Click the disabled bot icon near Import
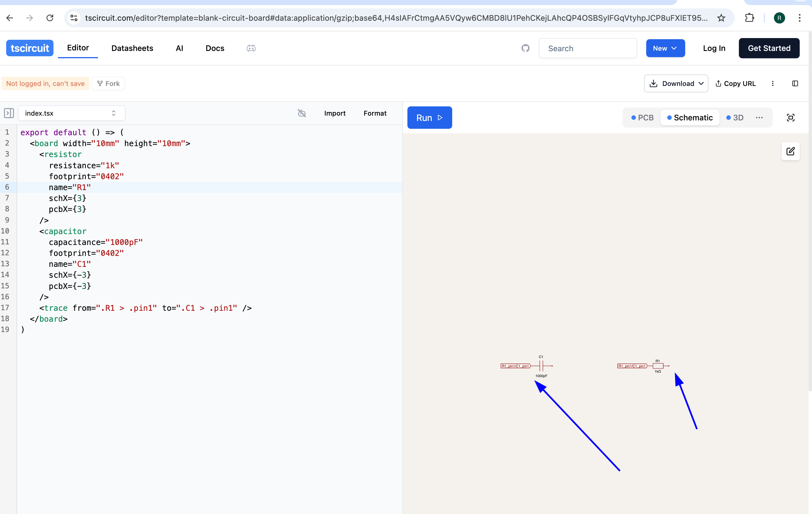Viewport: 812px width, 514px height. pyautogui.click(x=302, y=113)
